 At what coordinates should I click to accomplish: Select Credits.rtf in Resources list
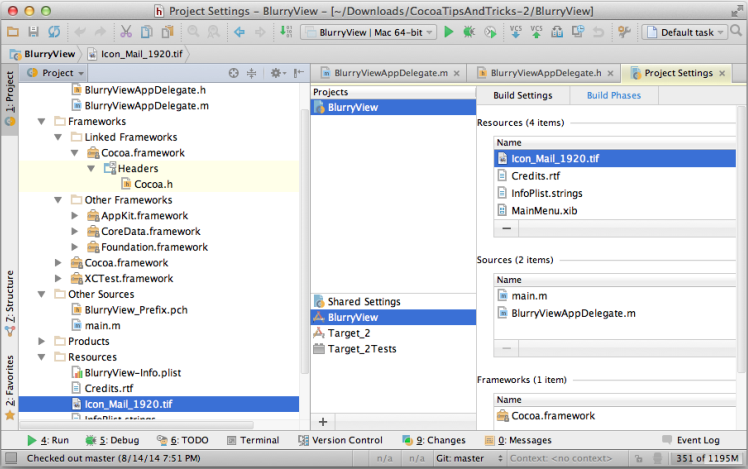(615, 176)
